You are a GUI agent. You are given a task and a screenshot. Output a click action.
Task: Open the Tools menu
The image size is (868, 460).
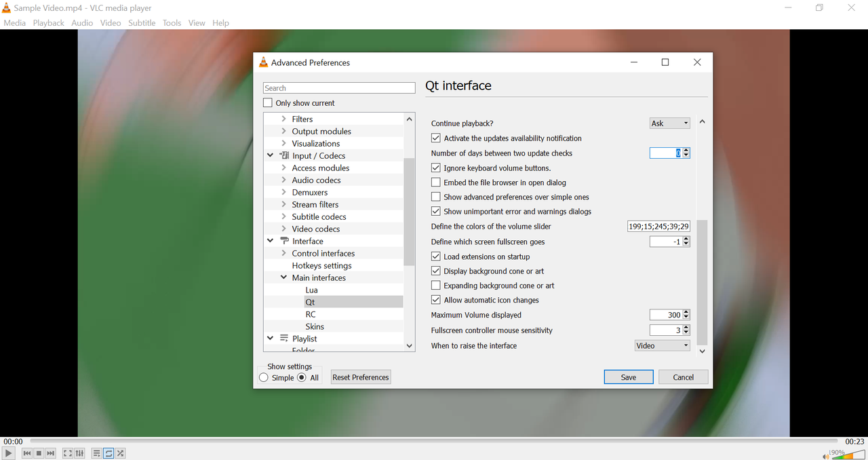tap(172, 23)
